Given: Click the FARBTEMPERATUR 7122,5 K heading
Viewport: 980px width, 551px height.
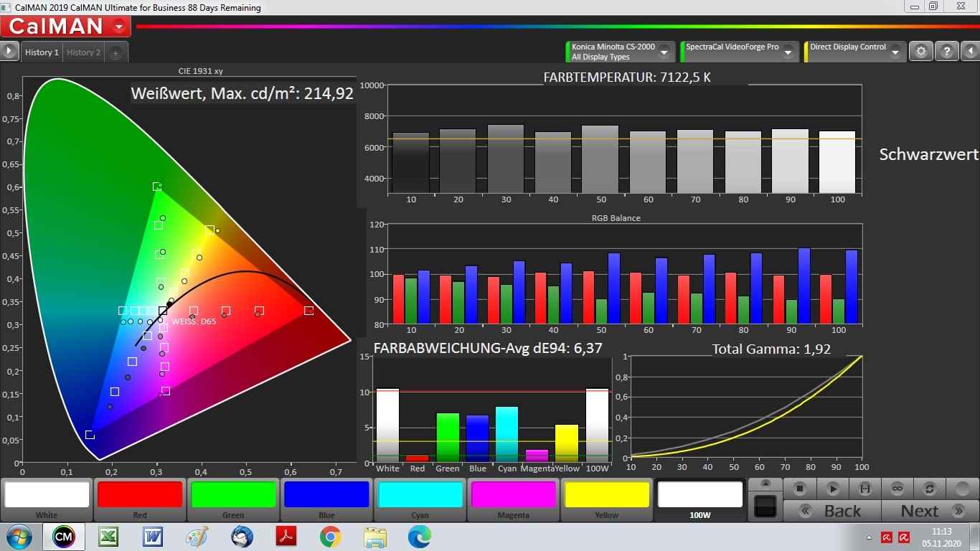Looking at the screenshot, I should (x=627, y=77).
